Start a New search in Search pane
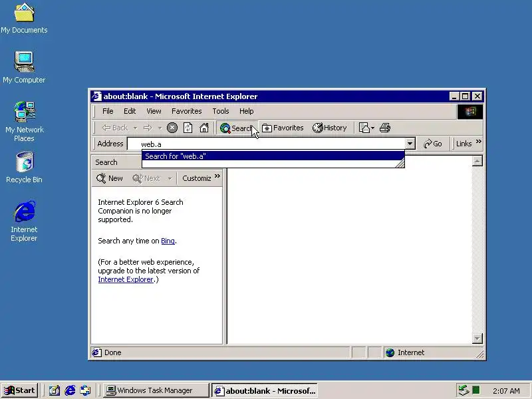Viewport: 532px width, 399px height. pos(109,178)
